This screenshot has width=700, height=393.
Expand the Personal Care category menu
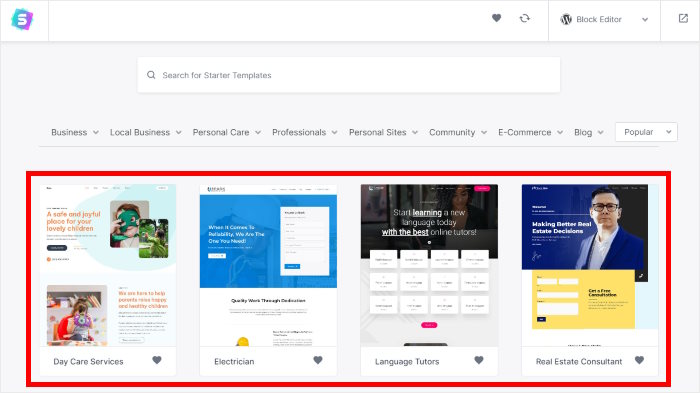pyautogui.click(x=227, y=132)
